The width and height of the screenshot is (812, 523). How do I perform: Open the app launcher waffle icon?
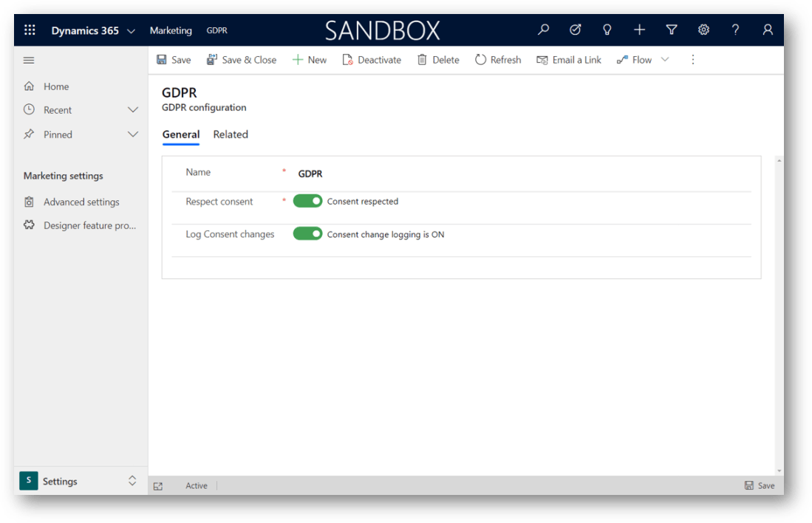(30, 30)
